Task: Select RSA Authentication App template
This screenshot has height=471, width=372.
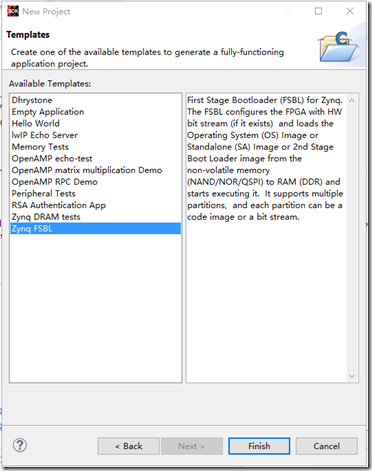Action: tap(59, 205)
